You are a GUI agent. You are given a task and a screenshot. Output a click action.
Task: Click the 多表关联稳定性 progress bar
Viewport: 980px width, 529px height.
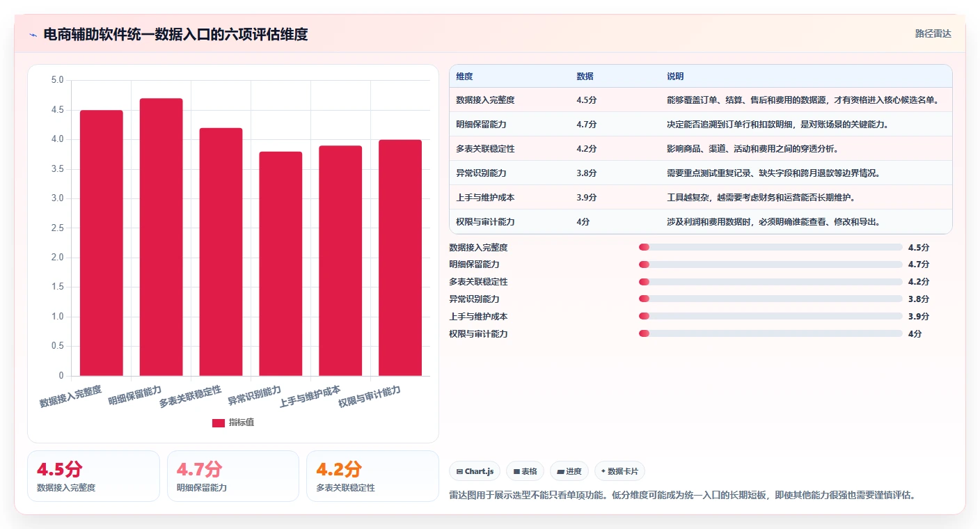(x=770, y=282)
